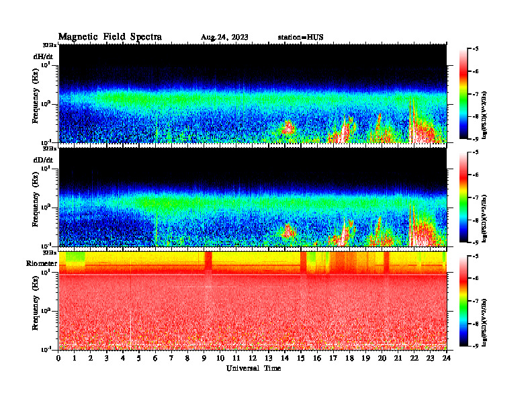532x411 pixels.
Task: Click hour 4 on the Universal Time axis
Action: [x=123, y=358]
